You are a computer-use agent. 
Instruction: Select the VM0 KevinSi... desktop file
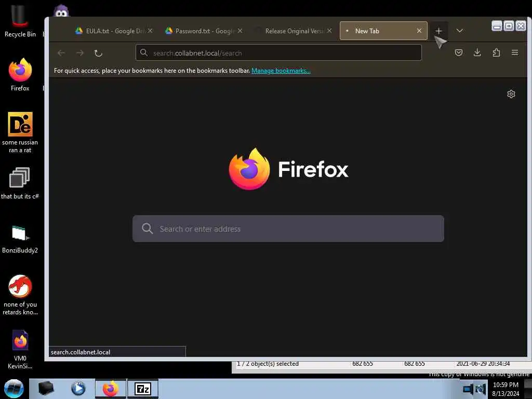(x=20, y=350)
